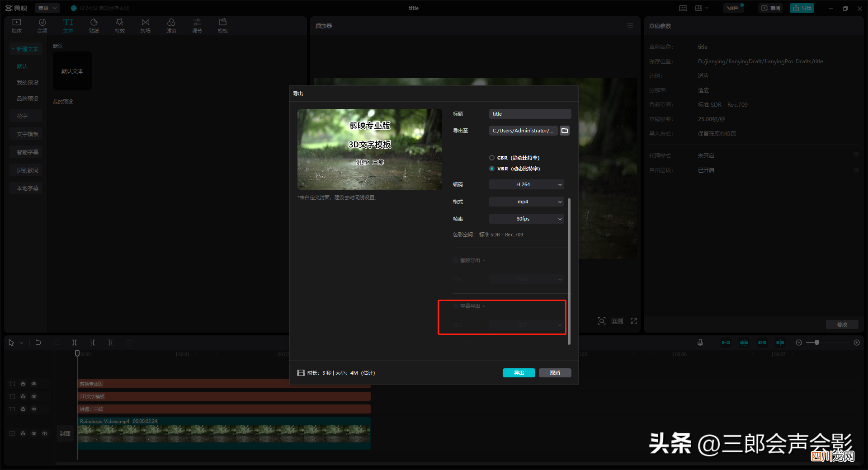Open the subtitle format SRT dropdown
The width and height of the screenshot is (868, 470).
[x=526, y=325]
